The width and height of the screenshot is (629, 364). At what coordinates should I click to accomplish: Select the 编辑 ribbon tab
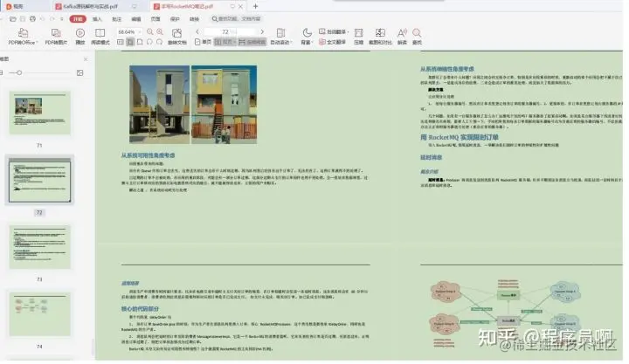136,19
